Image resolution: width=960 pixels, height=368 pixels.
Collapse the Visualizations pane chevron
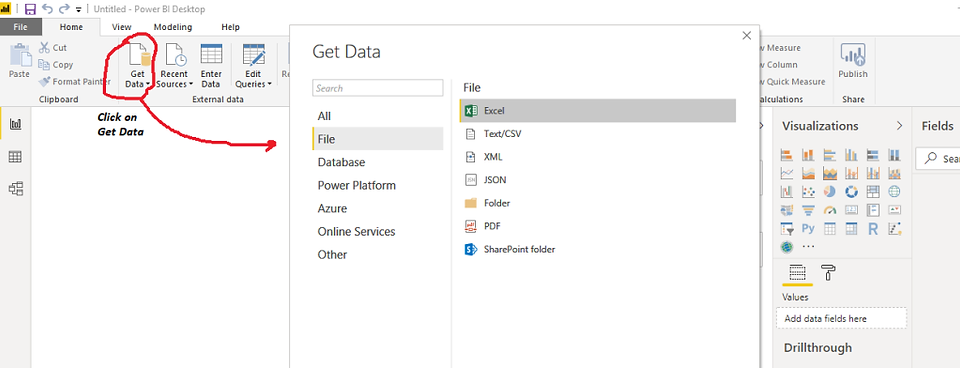click(899, 126)
